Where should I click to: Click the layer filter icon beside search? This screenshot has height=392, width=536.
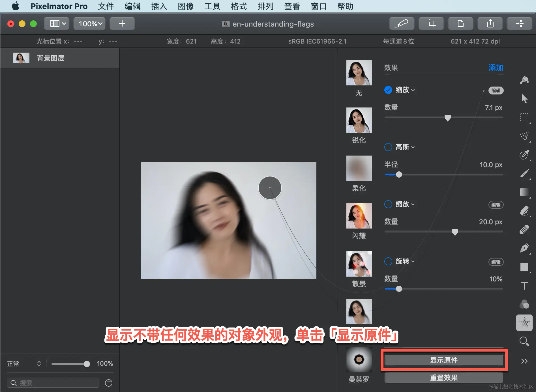point(108,383)
